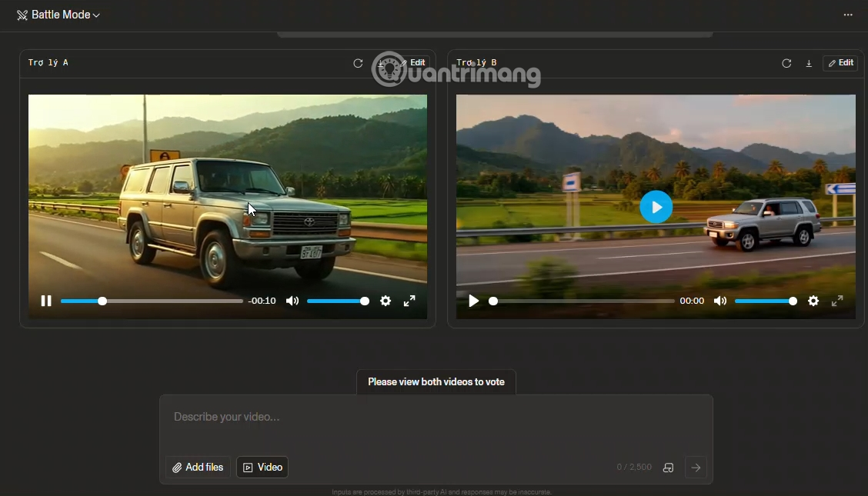This screenshot has width=868, height=496.
Task: Click Edit button for Trợ lý A
Action: [x=413, y=63]
